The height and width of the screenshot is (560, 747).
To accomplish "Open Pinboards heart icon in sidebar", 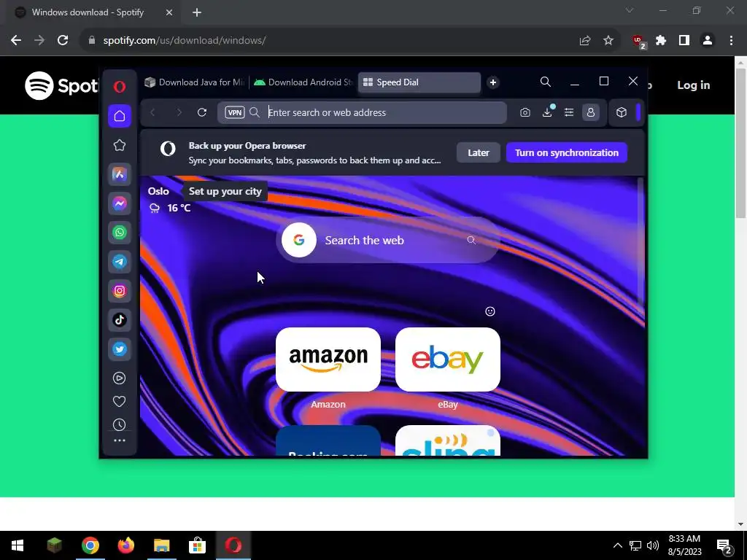I will pos(120,402).
